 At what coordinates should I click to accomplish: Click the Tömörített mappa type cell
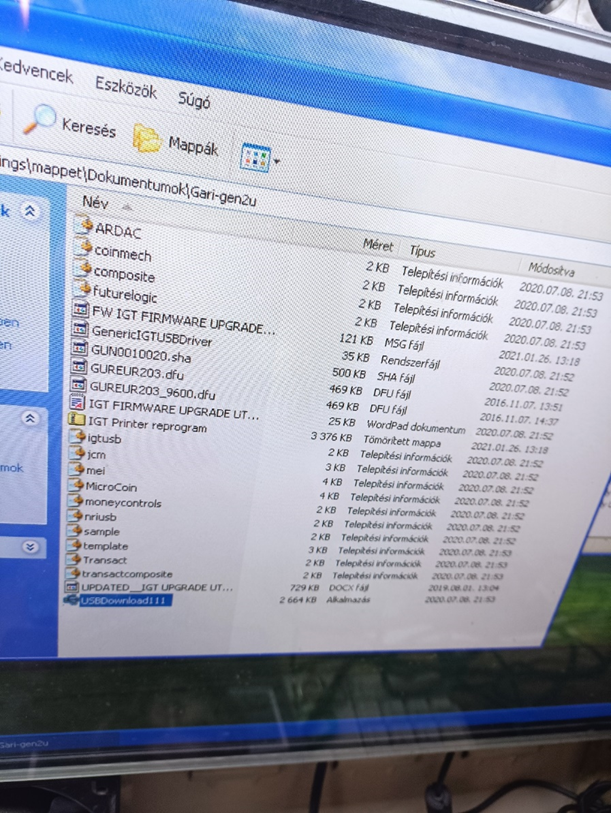[x=402, y=442]
